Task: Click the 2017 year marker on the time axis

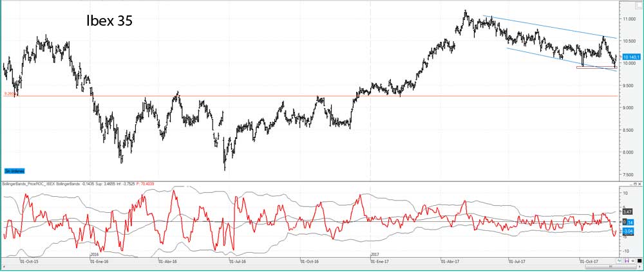Action: 374,255
